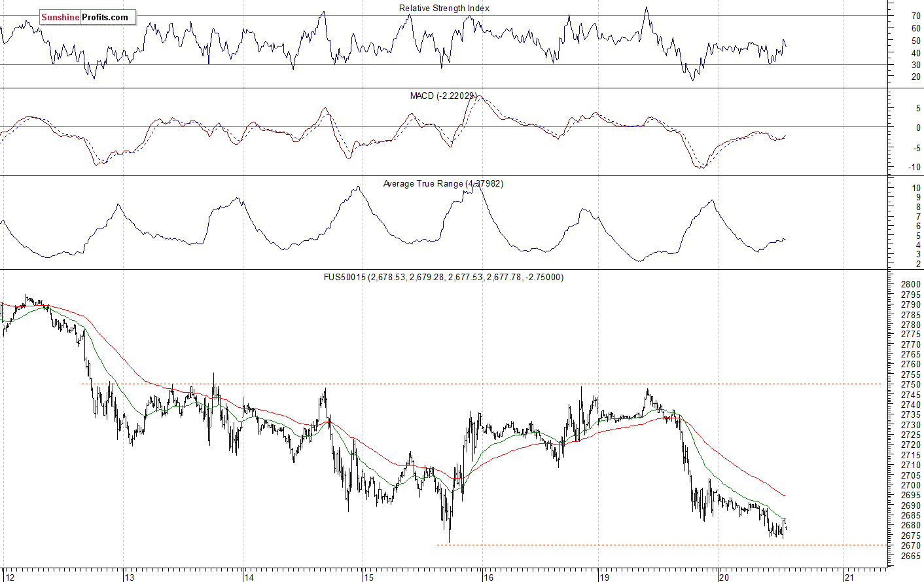Click the -10 value on MACD axis

click(914, 167)
